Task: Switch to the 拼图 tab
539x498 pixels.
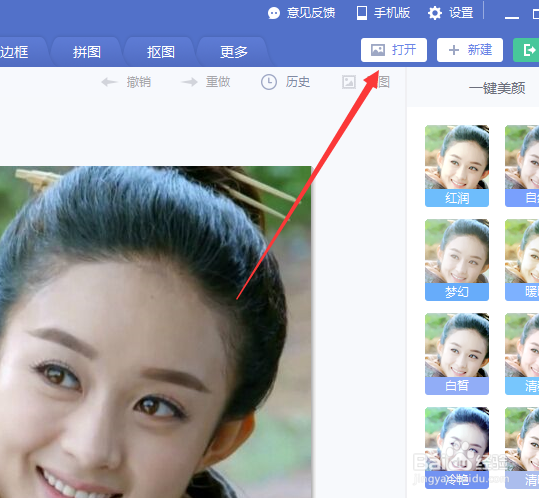Action: tap(87, 52)
